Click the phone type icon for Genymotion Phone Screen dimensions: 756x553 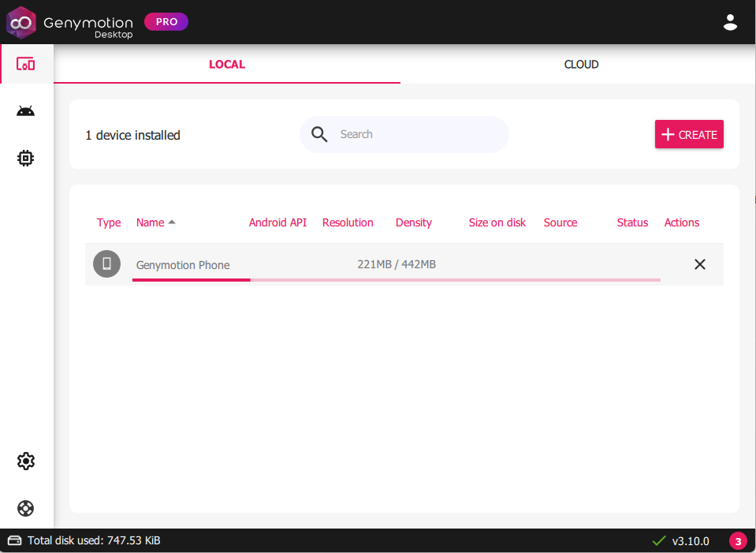pyautogui.click(x=106, y=264)
